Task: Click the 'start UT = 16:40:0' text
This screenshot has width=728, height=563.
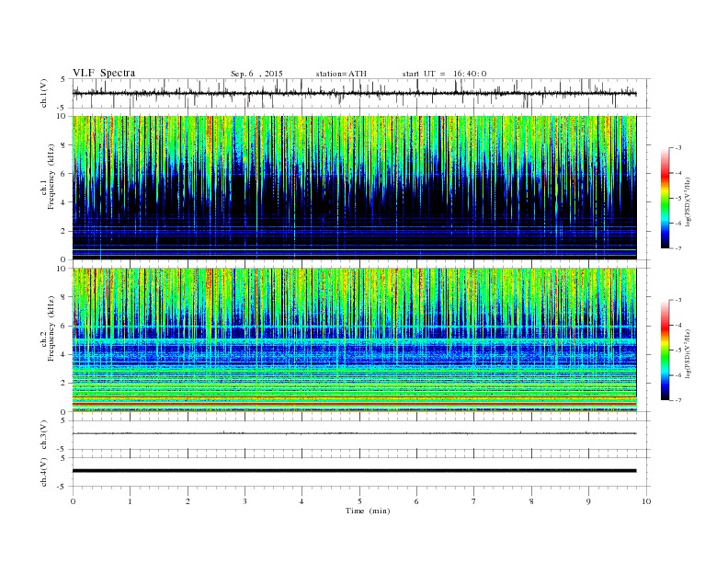Action: pos(444,74)
